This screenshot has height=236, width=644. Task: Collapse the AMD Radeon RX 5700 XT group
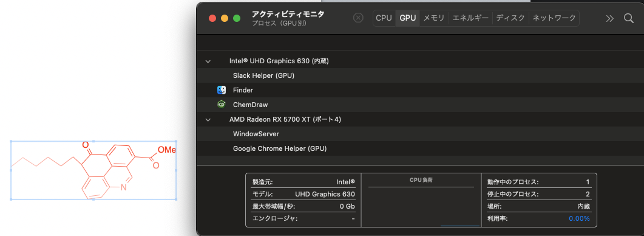coord(208,120)
